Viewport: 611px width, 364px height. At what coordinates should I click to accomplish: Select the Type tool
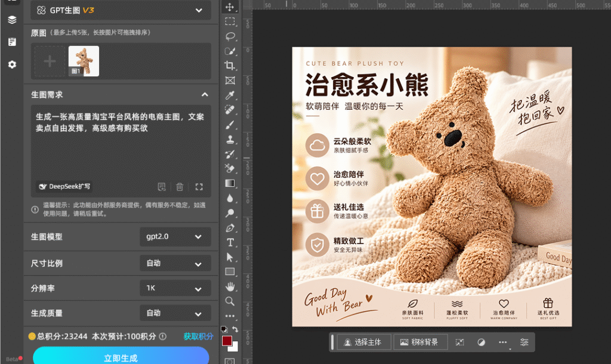[230, 242]
